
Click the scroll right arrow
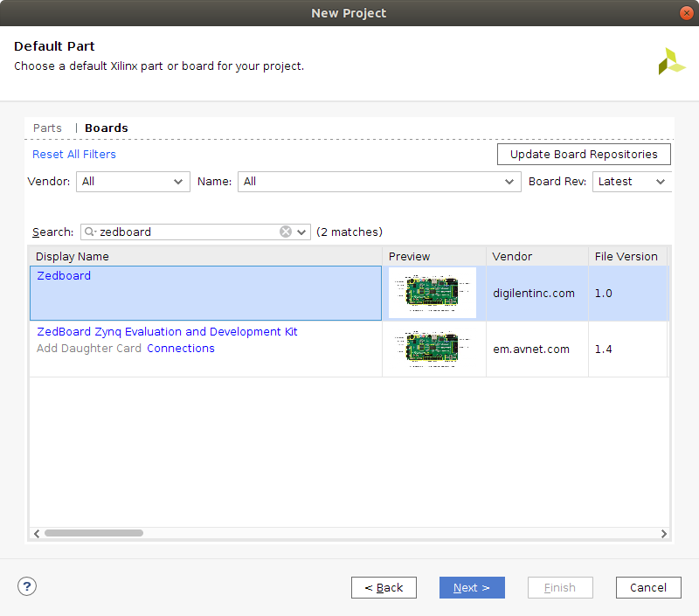[663, 534]
